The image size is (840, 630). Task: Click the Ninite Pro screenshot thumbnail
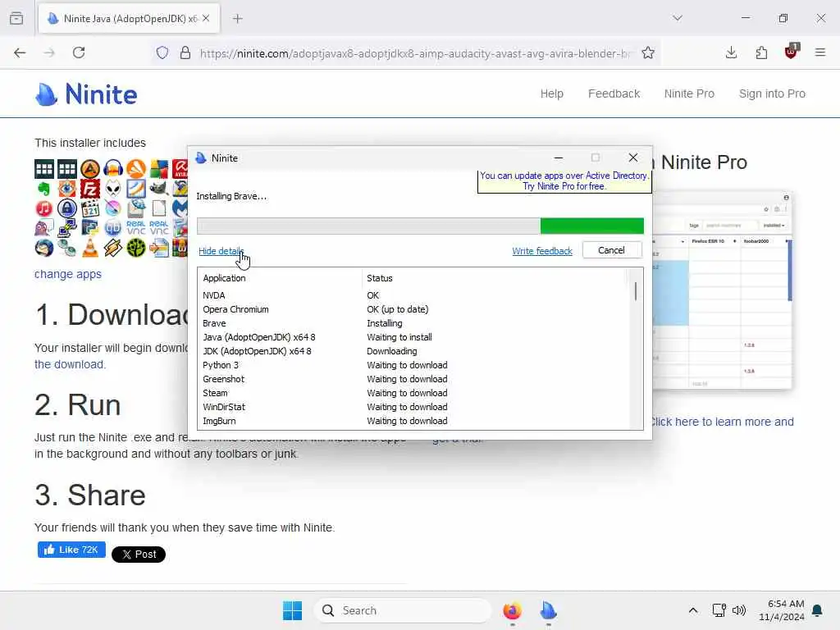tap(721, 290)
